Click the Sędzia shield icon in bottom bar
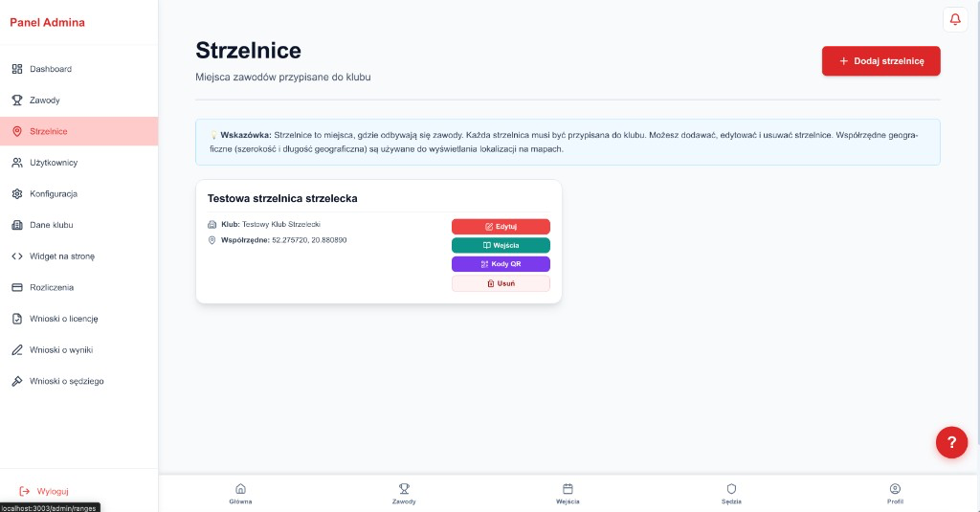980x512 pixels. click(x=731, y=488)
